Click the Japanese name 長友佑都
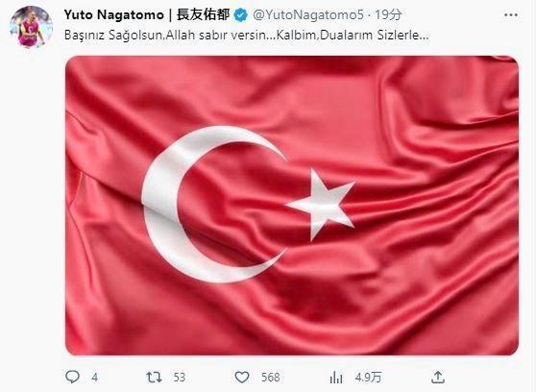Image resolution: width=536 pixels, height=392 pixels. pos(203,15)
